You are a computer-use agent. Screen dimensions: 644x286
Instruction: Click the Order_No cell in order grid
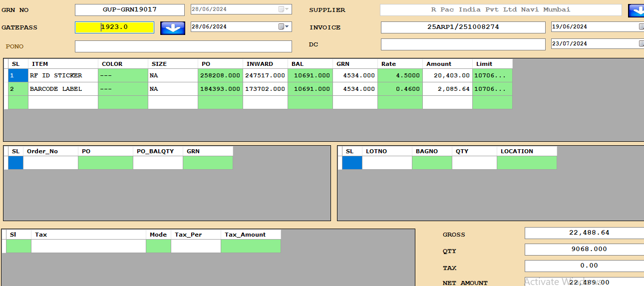click(x=50, y=163)
